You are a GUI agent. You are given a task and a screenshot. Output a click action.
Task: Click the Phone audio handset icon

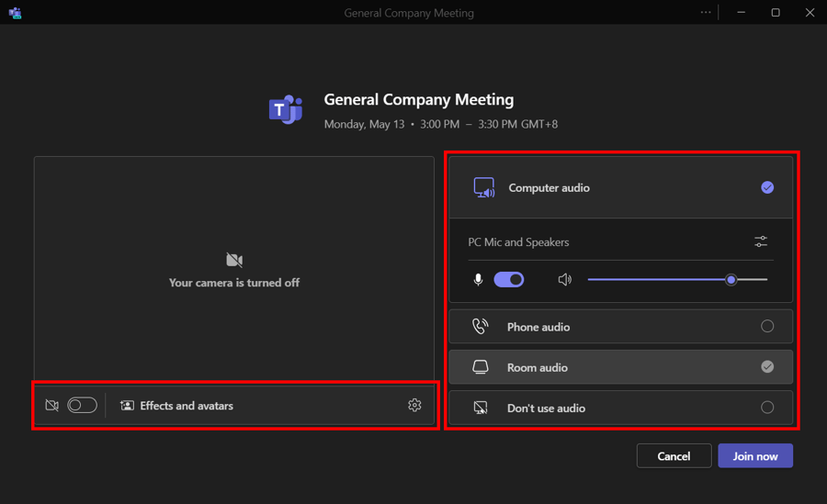point(480,326)
